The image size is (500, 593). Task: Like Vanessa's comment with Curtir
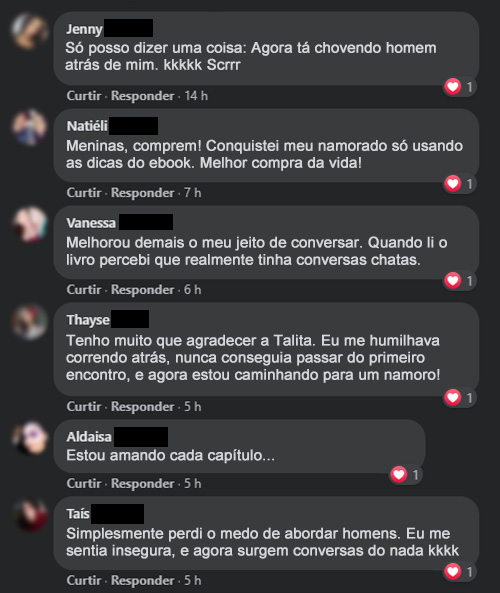[x=84, y=289]
